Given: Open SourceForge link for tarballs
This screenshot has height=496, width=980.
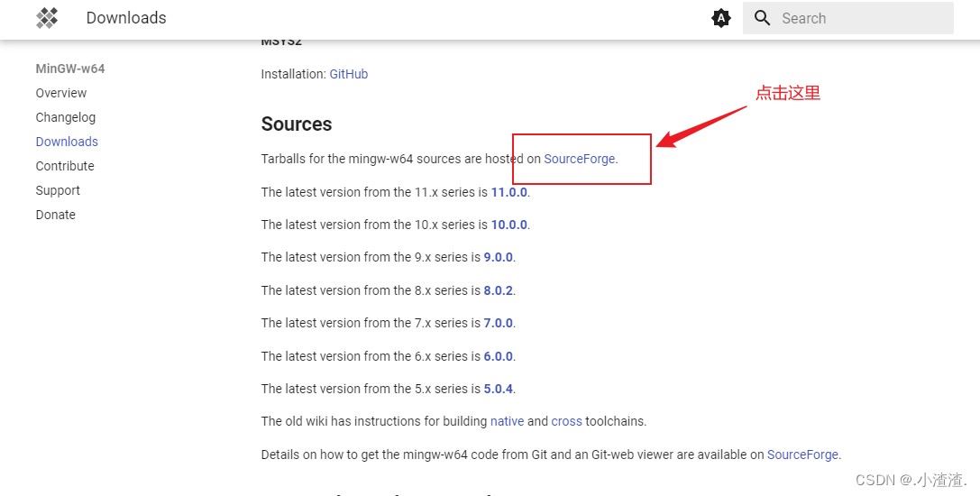Looking at the screenshot, I should click(x=580, y=159).
